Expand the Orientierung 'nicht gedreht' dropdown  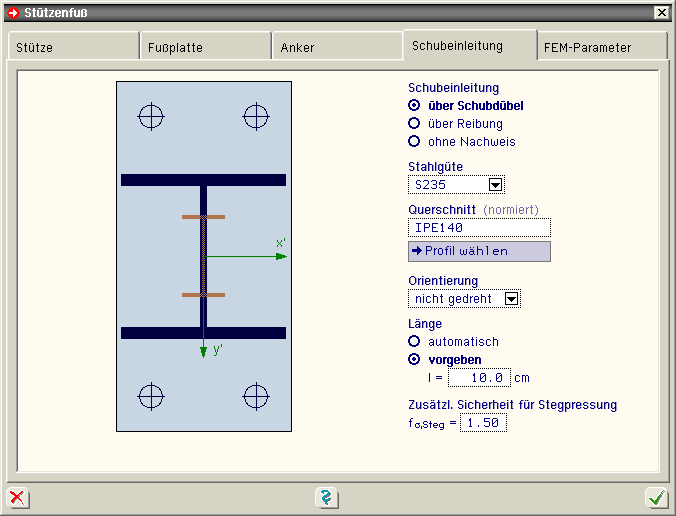point(510,298)
